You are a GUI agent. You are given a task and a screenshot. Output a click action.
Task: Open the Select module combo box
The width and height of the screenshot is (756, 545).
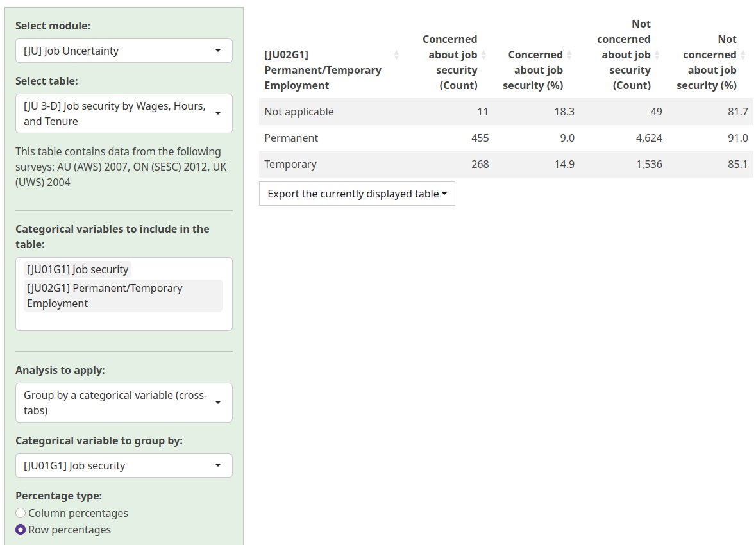point(123,50)
